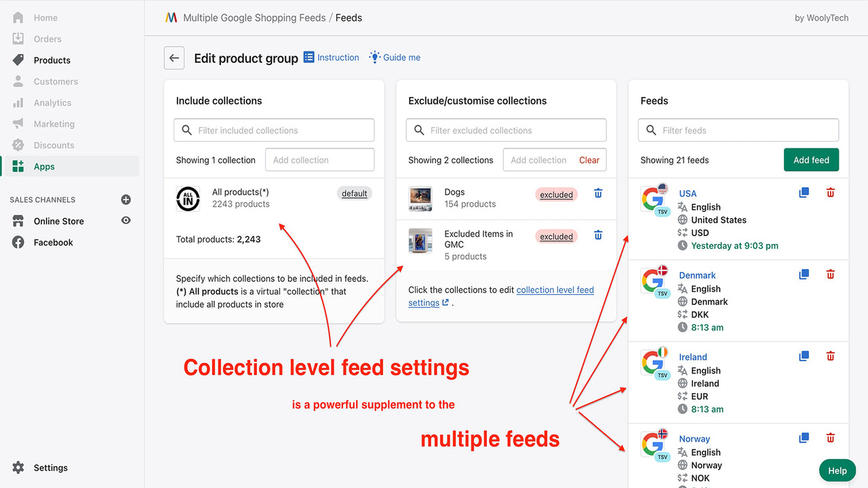The height and width of the screenshot is (488, 868).
Task: Click the back arrow on Edit product group
Action: pos(174,58)
